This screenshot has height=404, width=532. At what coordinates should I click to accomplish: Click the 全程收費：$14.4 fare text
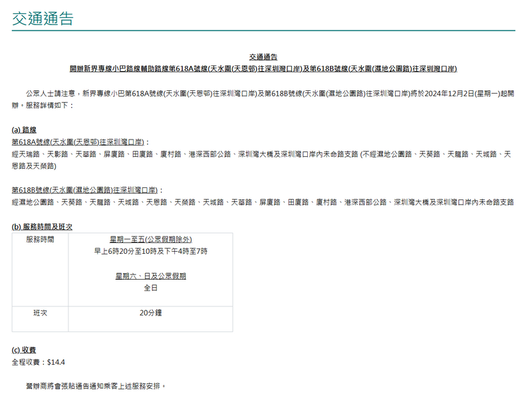click(39, 362)
